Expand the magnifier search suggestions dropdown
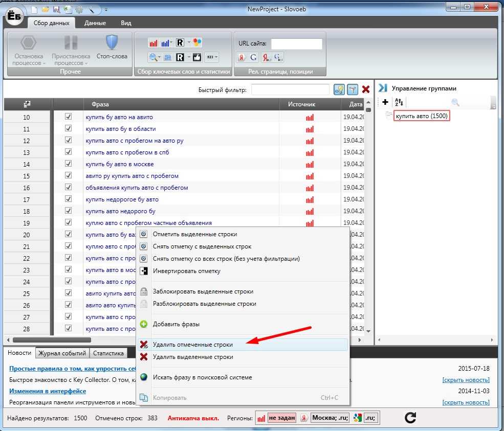Image resolution: width=504 pixels, height=431 pixels. 159,57
